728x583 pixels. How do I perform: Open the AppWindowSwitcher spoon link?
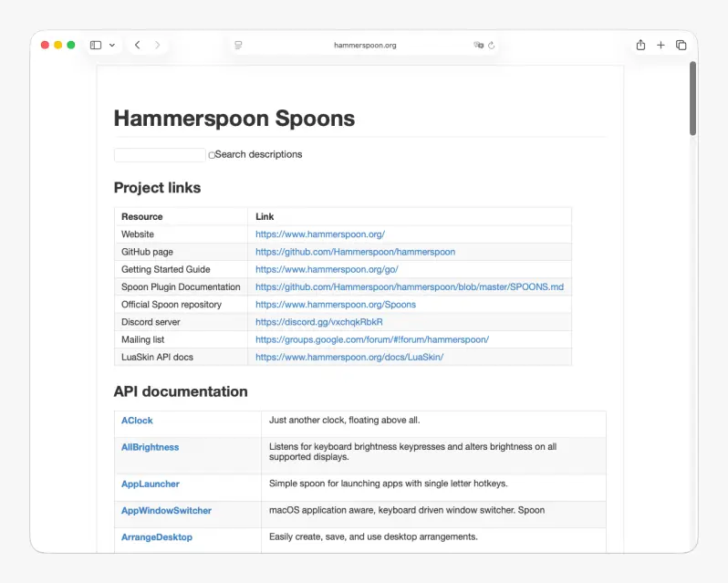coord(166,511)
